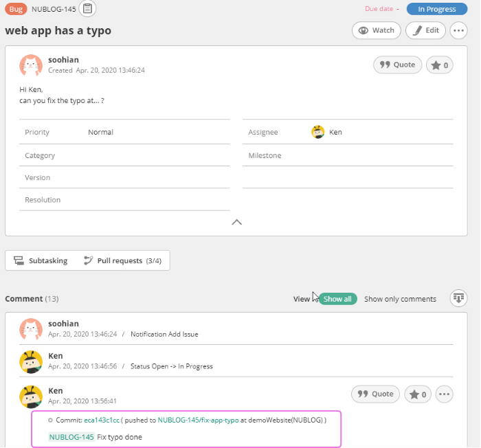The width and height of the screenshot is (481, 448).
Task: Click the comment sort order icon
Action: coord(458,298)
